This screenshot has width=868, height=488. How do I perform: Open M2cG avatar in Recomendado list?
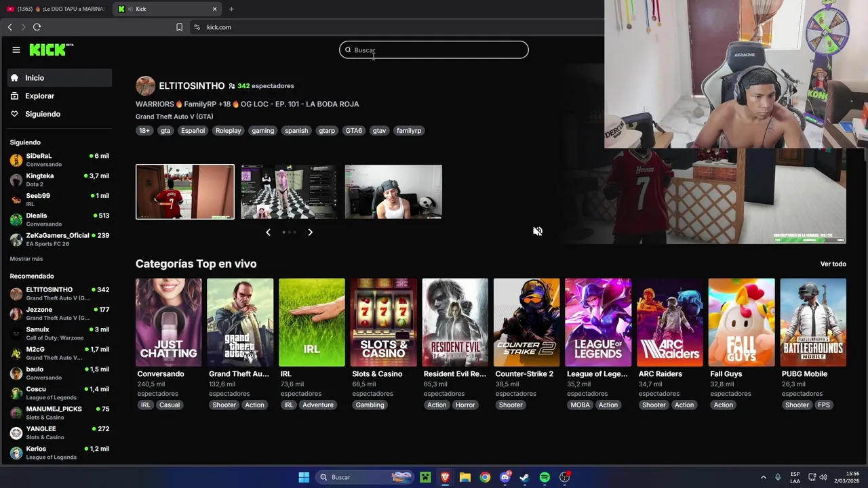(x=16, y=353)
